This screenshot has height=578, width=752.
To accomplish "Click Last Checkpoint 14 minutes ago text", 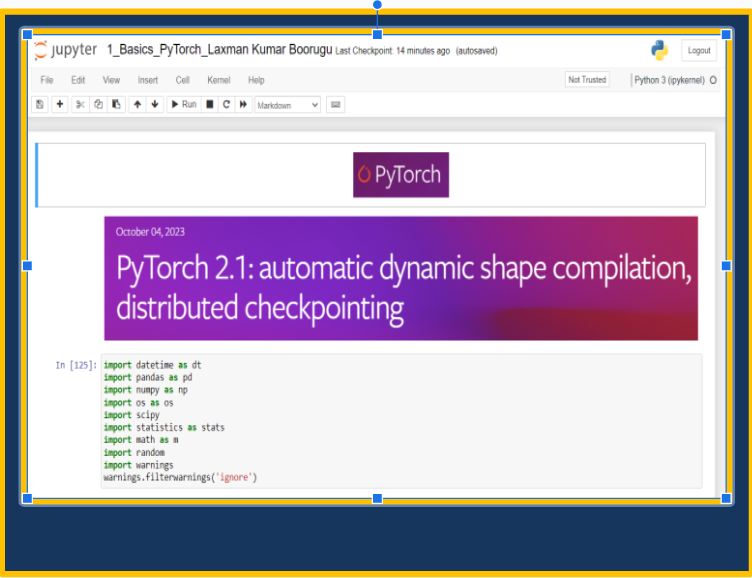I will pos(392,51).
